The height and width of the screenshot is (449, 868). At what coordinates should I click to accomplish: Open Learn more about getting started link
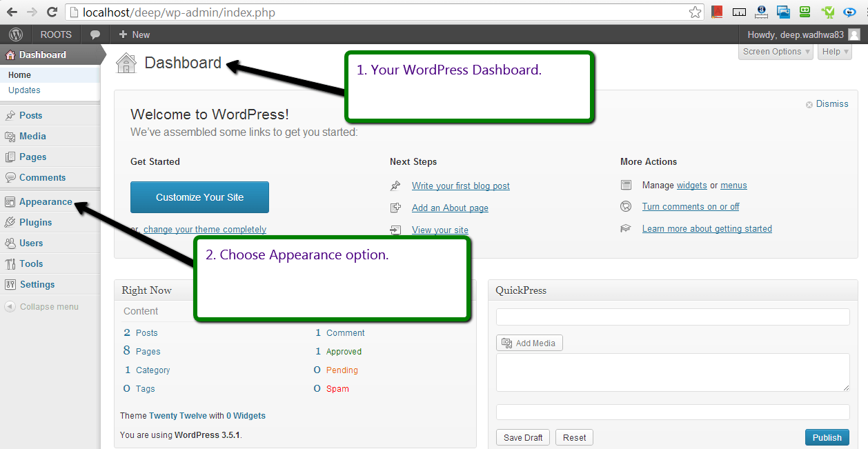pyautogui.click(x=707, y=228)
